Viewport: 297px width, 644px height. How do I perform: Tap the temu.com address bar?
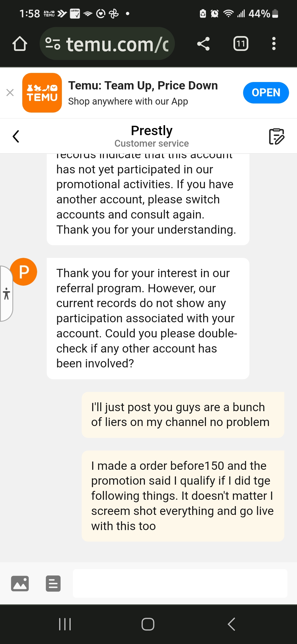click(x=117, y=44)
